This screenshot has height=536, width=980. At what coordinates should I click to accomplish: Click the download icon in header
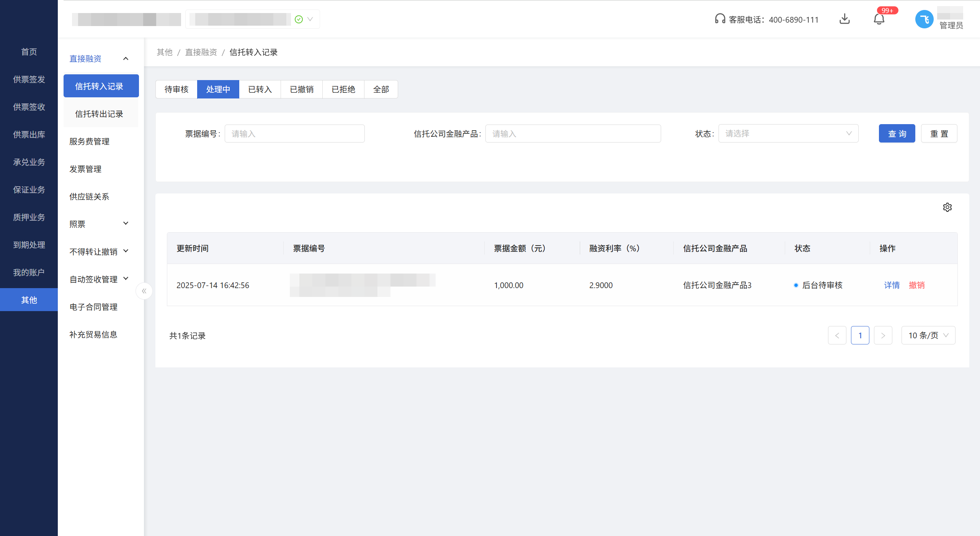844,19
